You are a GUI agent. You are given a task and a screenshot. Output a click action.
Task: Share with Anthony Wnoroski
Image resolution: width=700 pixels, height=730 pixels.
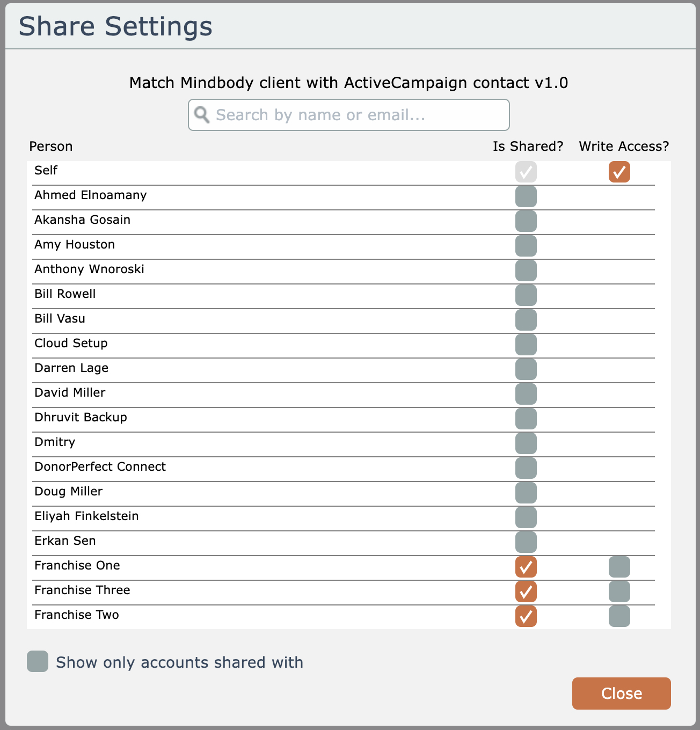tap(526, 271)
